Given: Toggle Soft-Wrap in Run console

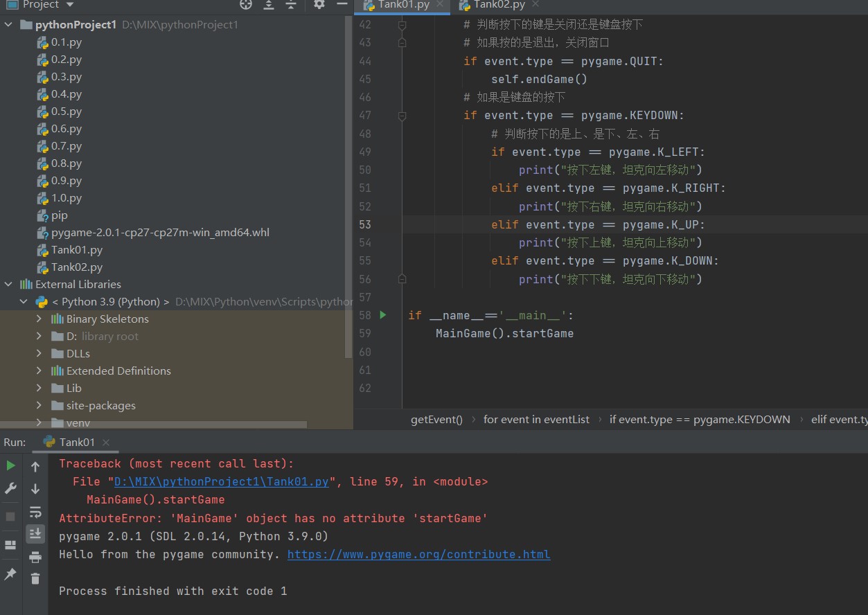Looking at the screenshot, I should 35,512.
